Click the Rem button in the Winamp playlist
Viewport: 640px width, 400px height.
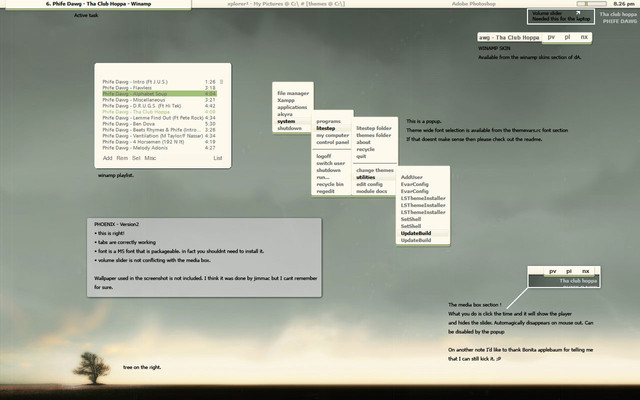122,158
